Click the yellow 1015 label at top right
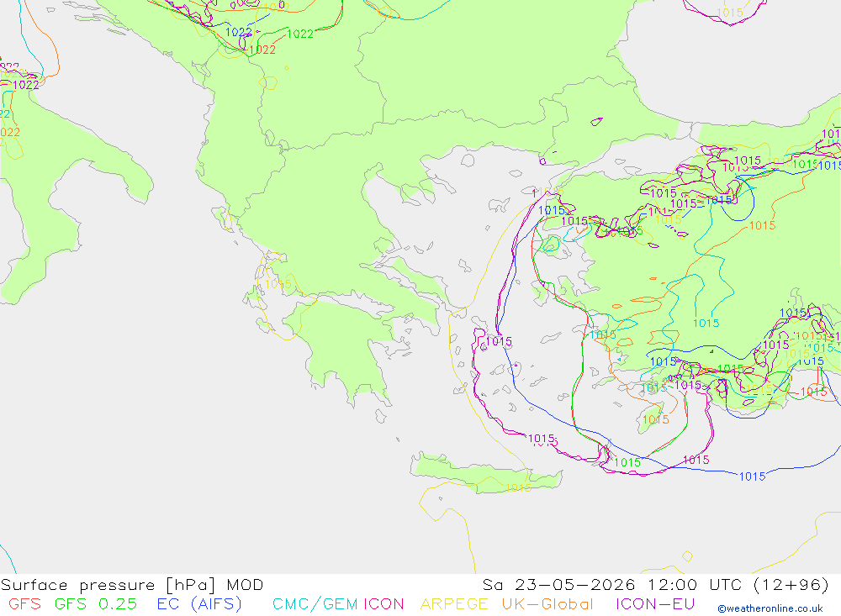841x616 pixels. [x=729, y=13]
